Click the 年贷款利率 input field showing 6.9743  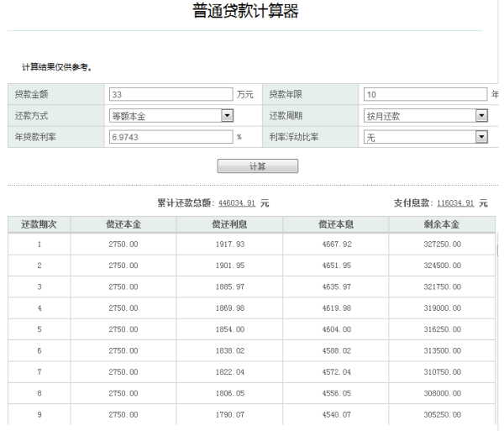(x=171, y=137)
